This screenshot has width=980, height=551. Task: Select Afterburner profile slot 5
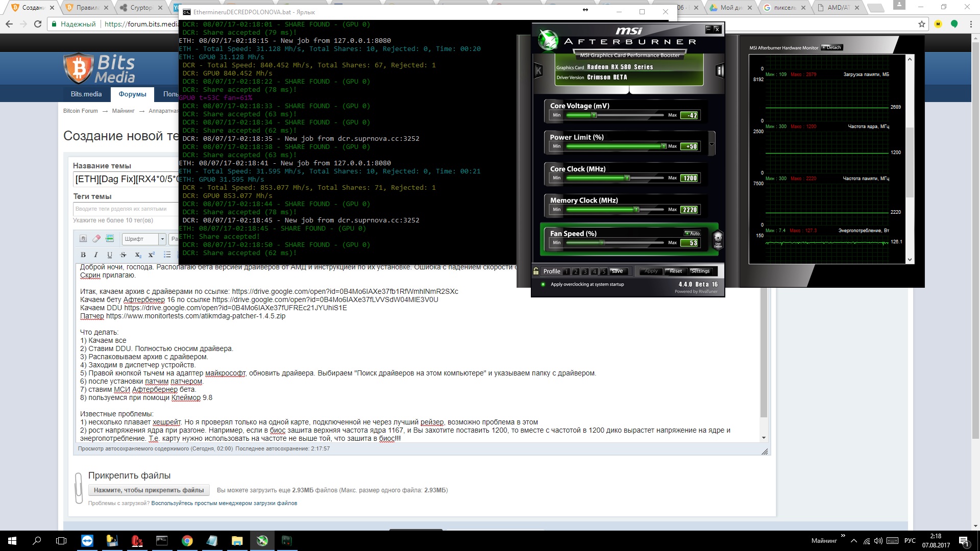[x=604, y=271]
